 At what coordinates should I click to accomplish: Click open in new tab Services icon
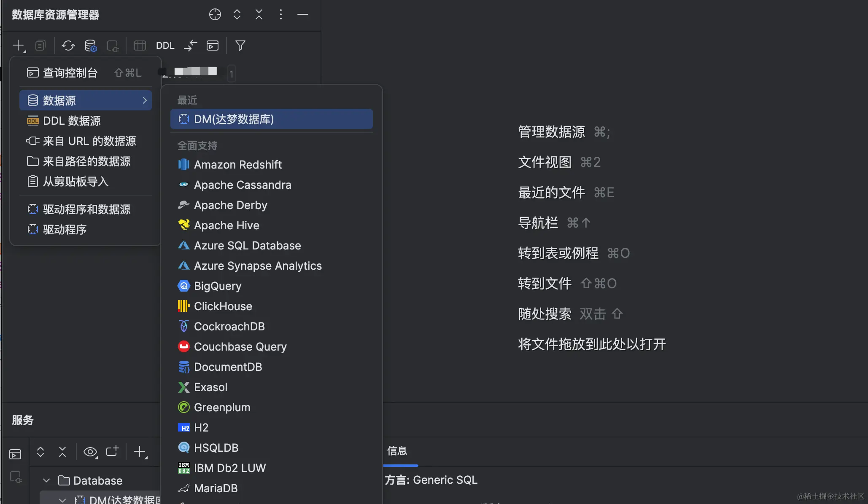112,451
